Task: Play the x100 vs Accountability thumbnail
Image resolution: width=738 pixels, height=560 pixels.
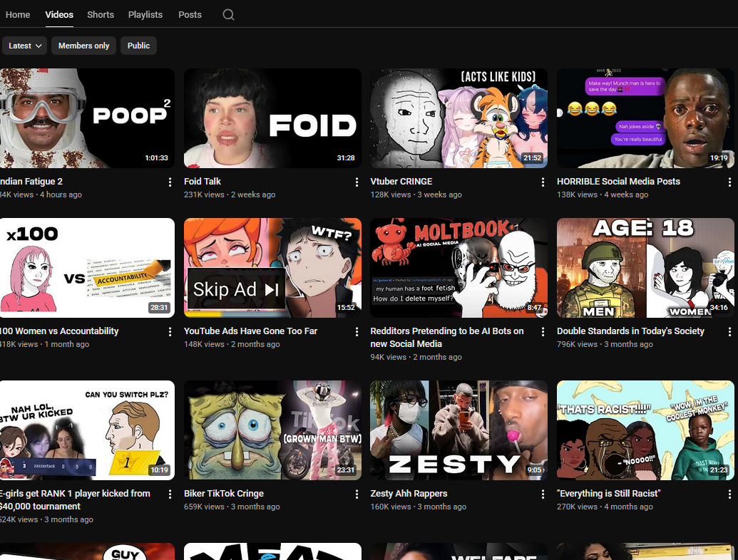Action: pyautogui.click(x=87, y=268)
